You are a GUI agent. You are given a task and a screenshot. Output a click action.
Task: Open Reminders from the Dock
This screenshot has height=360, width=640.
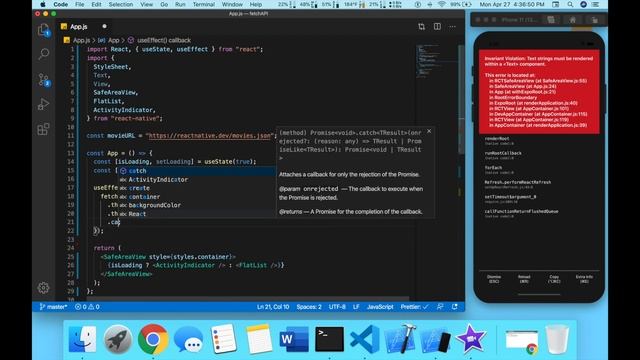pos(223,339)
